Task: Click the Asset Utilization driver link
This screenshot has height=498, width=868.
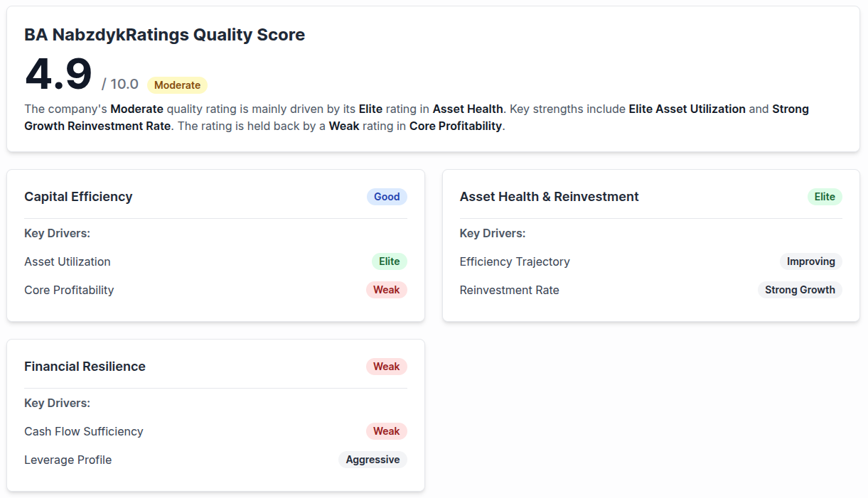Action: pyautogui.click(x=67, y=261)
